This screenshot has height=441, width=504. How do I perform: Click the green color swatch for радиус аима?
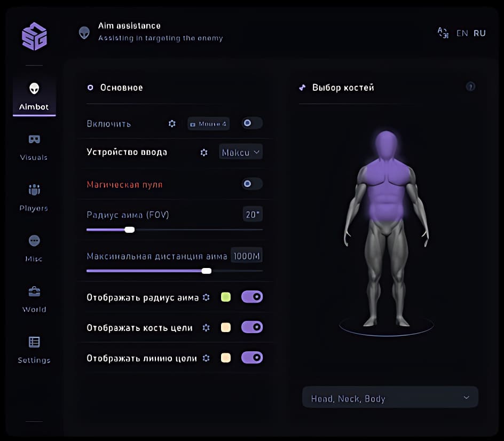pyautogui.click(x=226, y=297)
